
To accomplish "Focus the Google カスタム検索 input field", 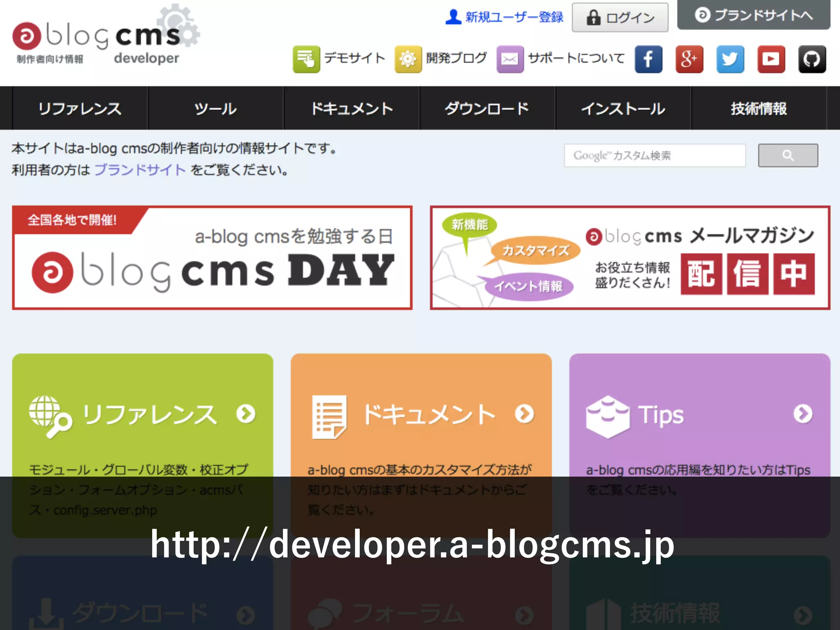I will tap(655, 155).
